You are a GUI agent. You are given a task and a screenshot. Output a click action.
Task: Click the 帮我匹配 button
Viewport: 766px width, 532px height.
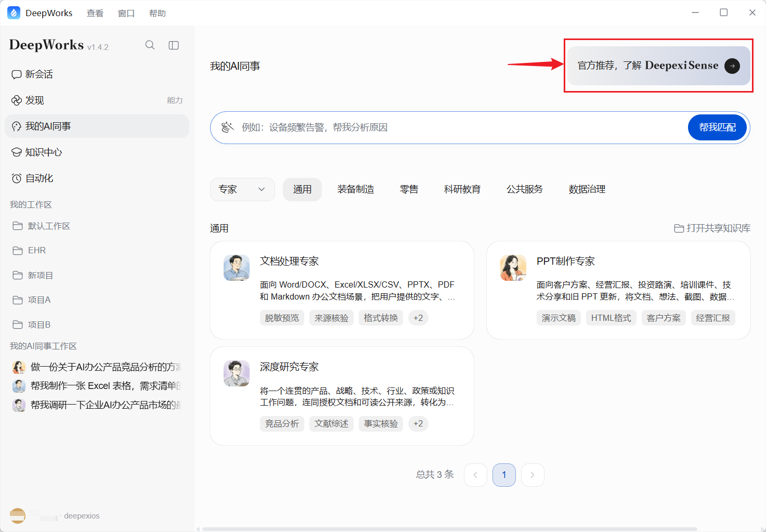(717, 127)
